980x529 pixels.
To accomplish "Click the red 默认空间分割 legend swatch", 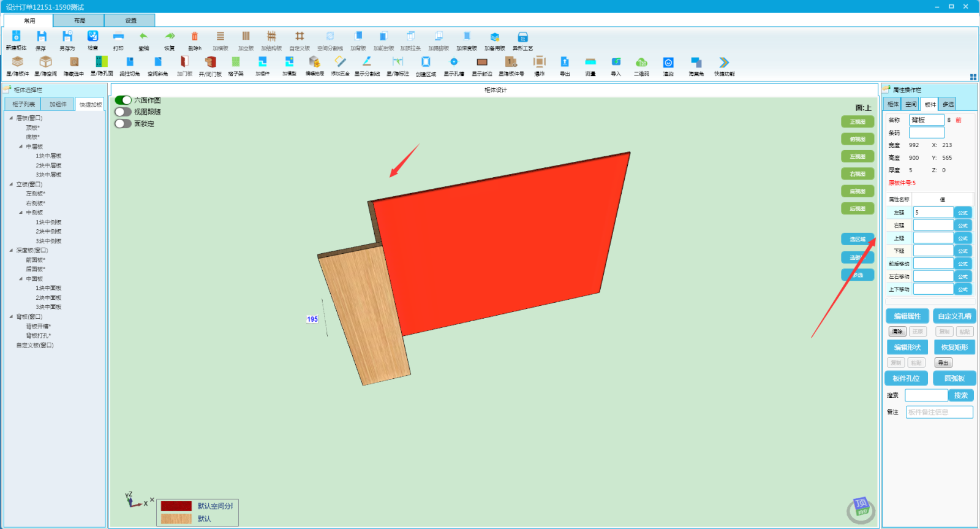I will 176,506.
